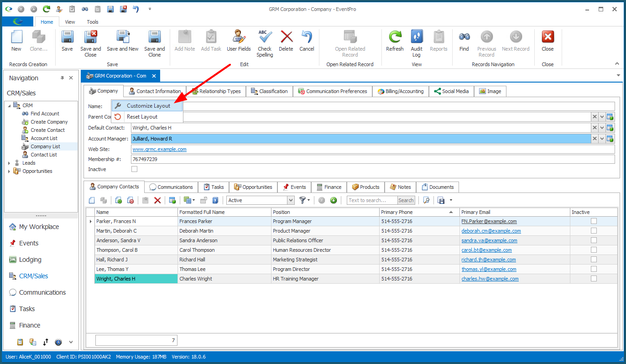626x364 pixels.
Task: Open the Billing/Accounting tab
Action: (401, 91)
